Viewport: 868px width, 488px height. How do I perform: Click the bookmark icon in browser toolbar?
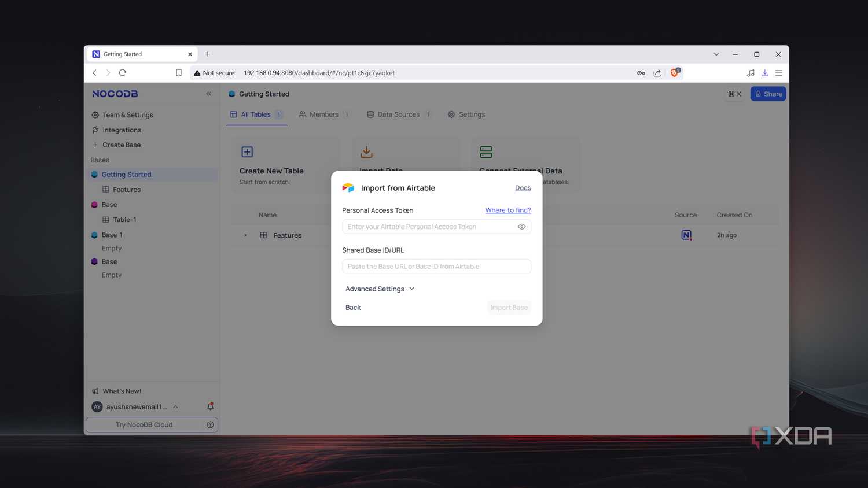tap(179, 73)
